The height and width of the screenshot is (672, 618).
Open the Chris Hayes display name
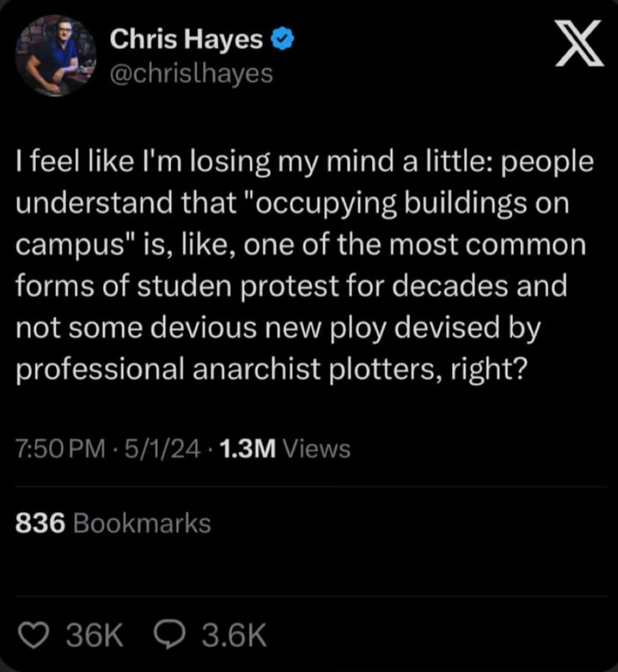186,39
